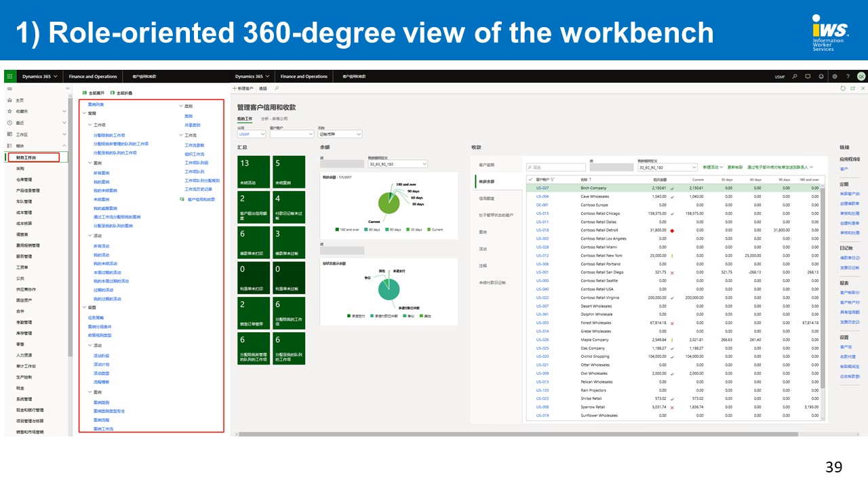This screenshot has height=488, width=868.
Task: Click the modules icon in left navigation
Action: pyautogui.click(x=9, y=146)
